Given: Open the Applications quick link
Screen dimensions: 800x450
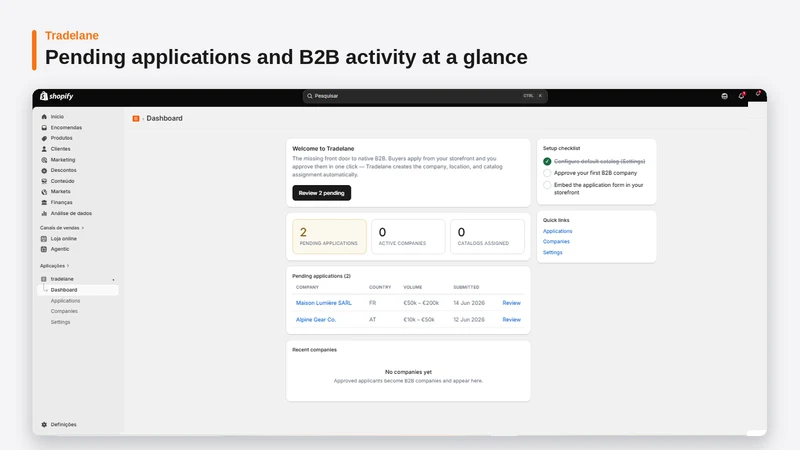Looking at the screenshot, I should click(557, 231).
